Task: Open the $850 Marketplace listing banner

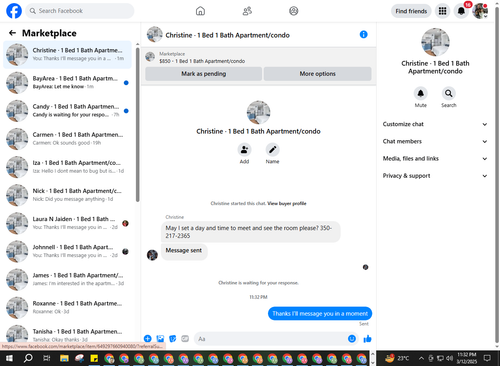Action: 258,57
